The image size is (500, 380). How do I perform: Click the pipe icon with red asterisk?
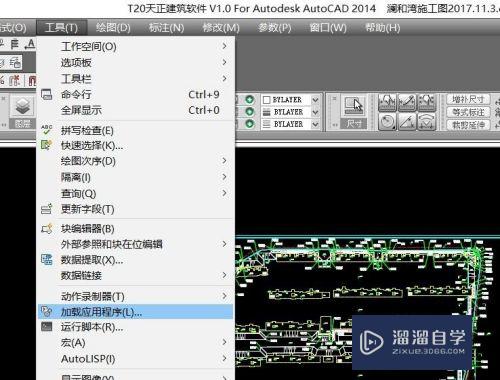pyautogui.click(x=14, y=80)
